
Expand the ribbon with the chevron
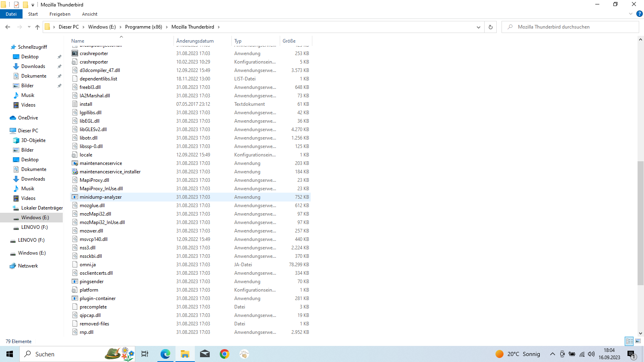point(631,14)
